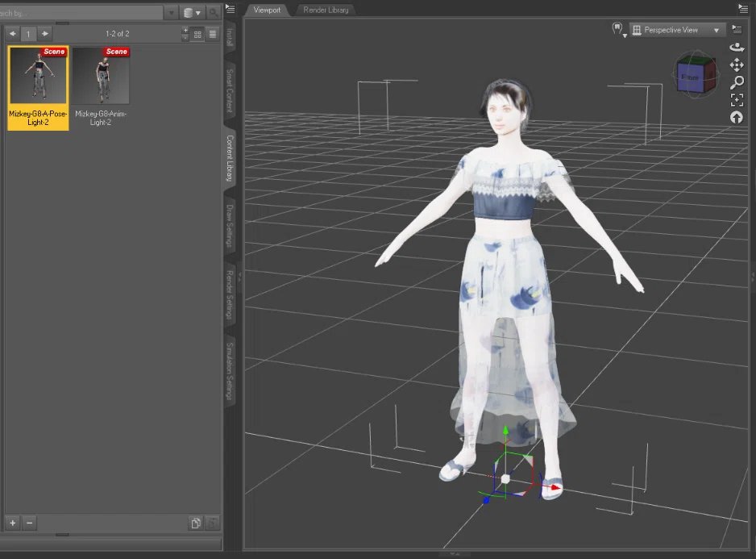Click the add plus button at panel bottom

click(x=13, y=523)
